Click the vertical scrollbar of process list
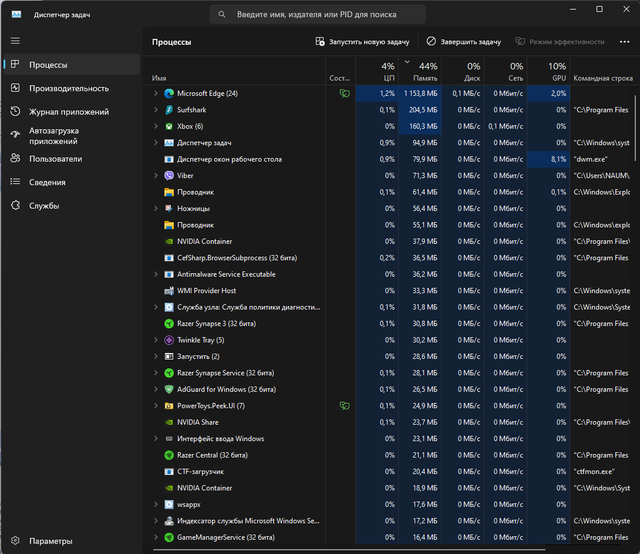The height and width of the screenshot is (554, 640). point(635,127)
